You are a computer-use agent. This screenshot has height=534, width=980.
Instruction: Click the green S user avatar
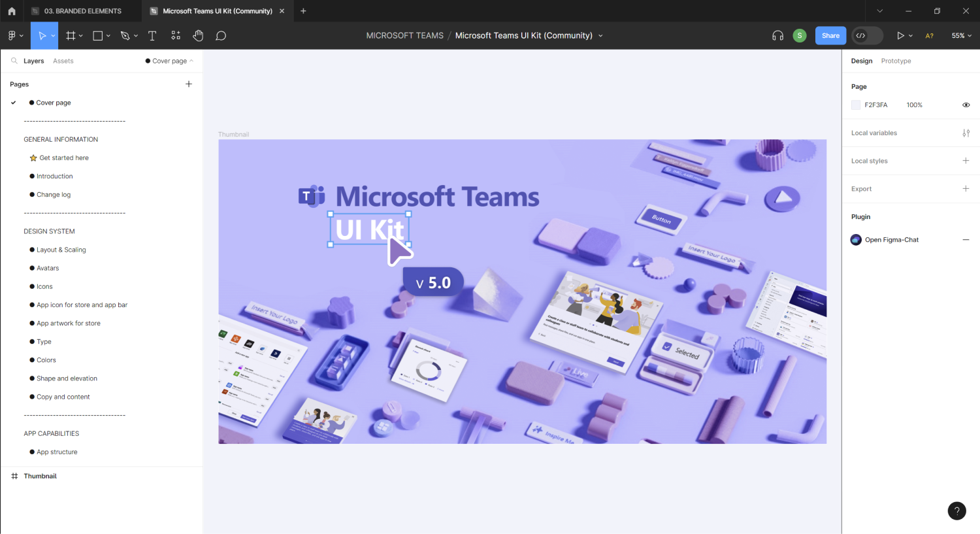[800, 36]
